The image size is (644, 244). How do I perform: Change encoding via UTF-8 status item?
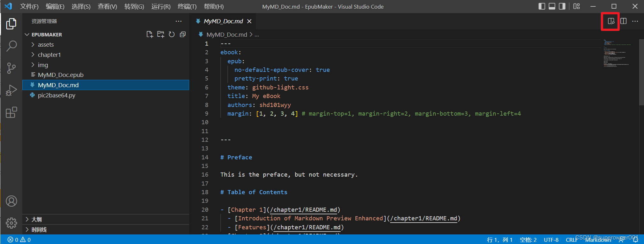pyautogui.click(x=551, y=240)
